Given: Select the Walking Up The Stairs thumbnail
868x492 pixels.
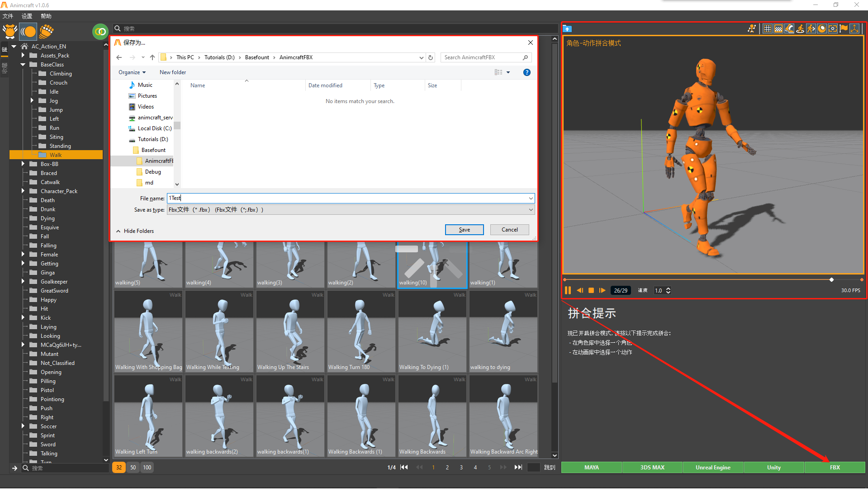Looking at the screenshot, I should (290, 331).
